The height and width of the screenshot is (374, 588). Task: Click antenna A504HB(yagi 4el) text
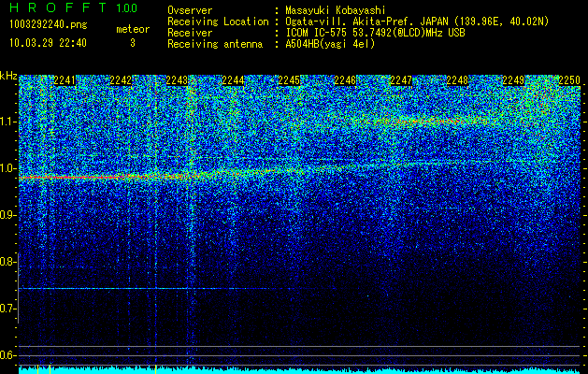tap(330, 44)
